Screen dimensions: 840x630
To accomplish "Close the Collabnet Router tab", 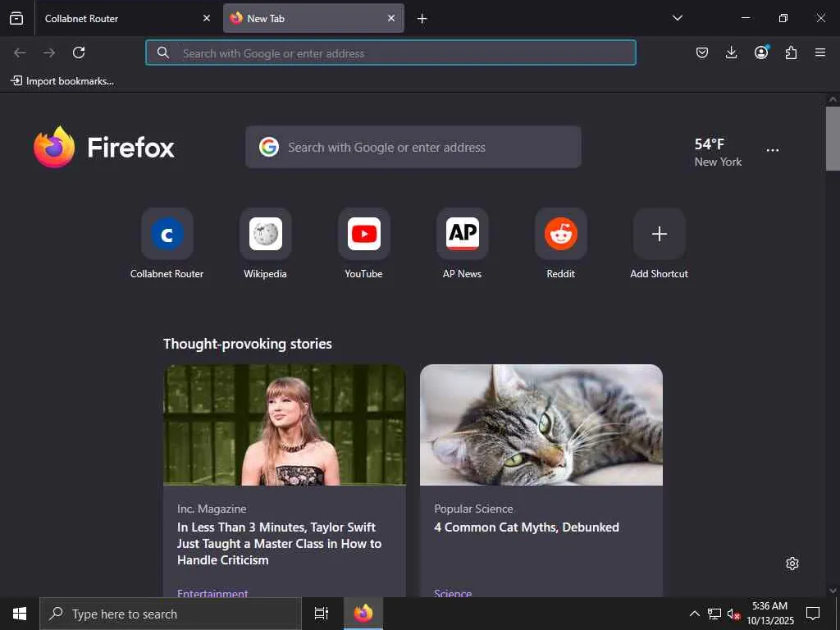I will pyautogui.click(x=206, y=18).
